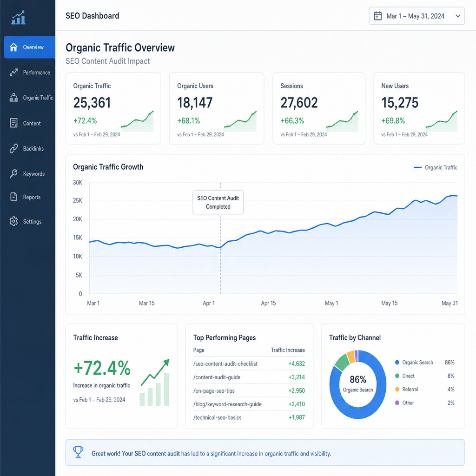Click the +68.1% change figure
The width and height of the screenshot is (476, 476).
point(189,121)
